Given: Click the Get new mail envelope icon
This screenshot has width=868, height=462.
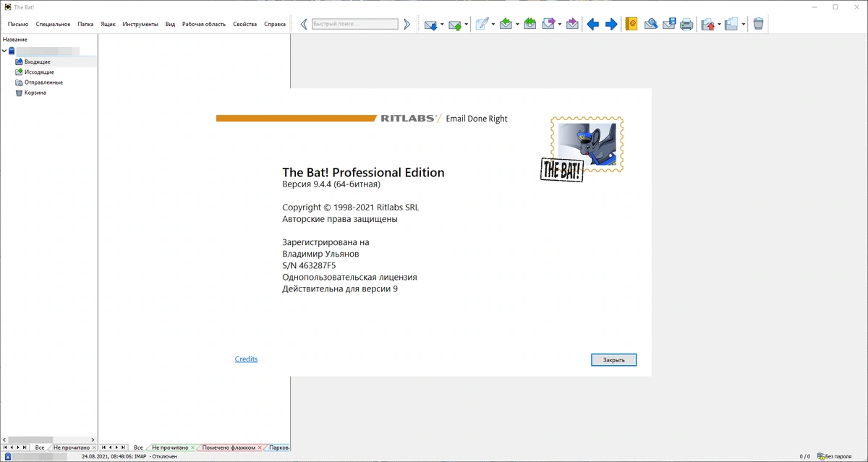Looking at the screenshot, I should (x=430, y=25).
